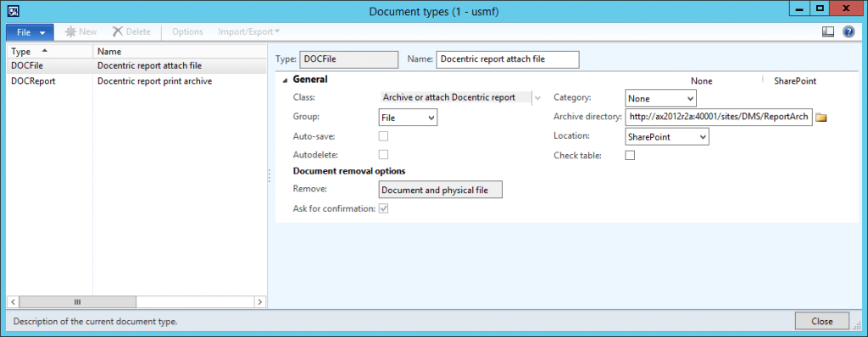Click the list scroll right arrow
This screenshot has width=868, height=337.
260,302
